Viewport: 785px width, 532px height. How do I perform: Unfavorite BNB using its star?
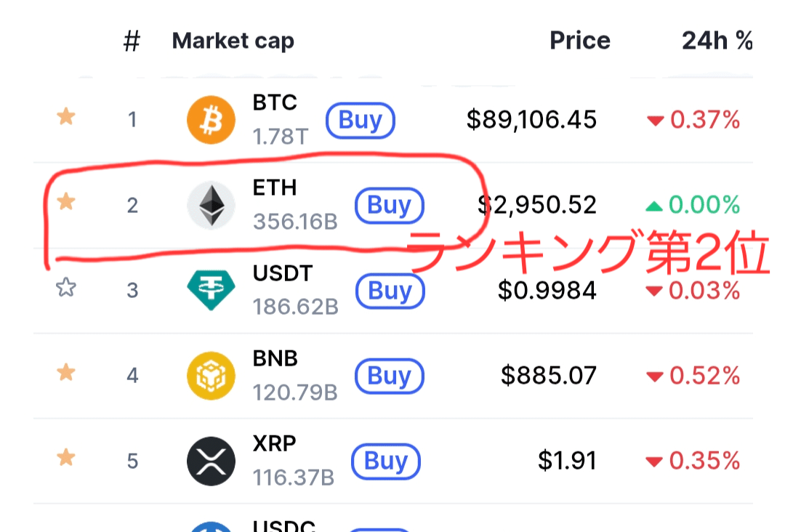[66, 374]
